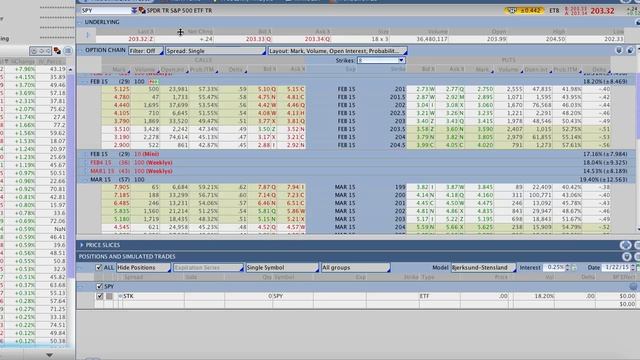640x360 pixels.
Task: Open the Layout dropdown in option chain
Action: 338,51
